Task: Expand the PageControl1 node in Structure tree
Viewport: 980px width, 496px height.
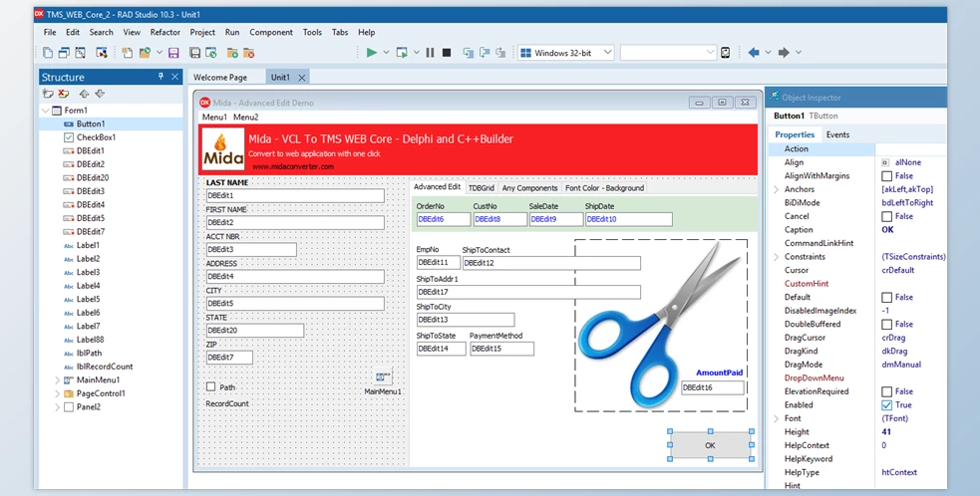Action: tap(57, 393)
